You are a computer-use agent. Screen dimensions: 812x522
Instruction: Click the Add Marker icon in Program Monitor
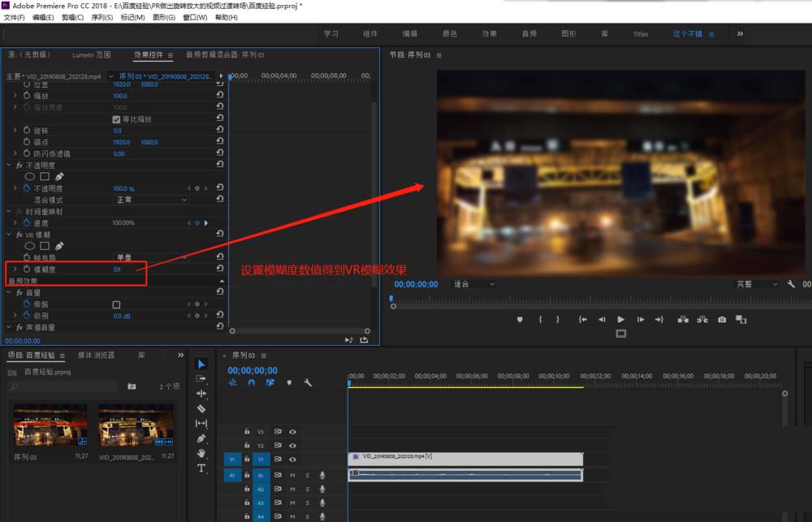pyautogui.click(x=520, y=320)
